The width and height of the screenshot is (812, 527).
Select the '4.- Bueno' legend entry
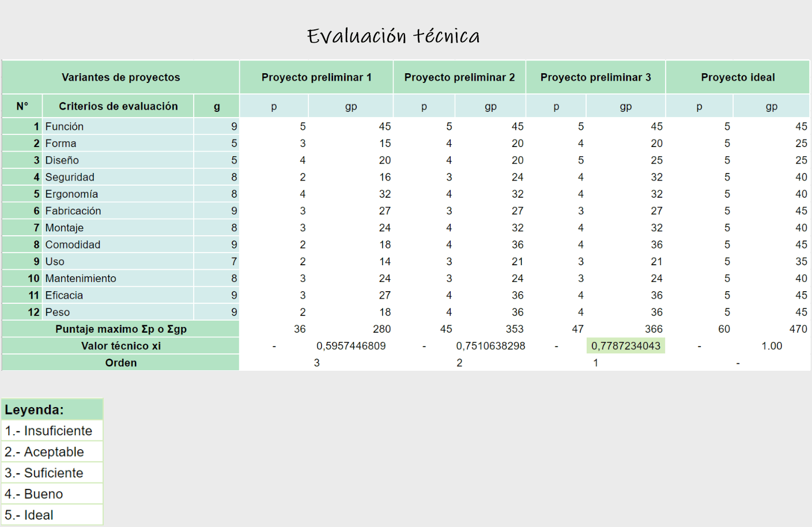[x=52, y=494]
